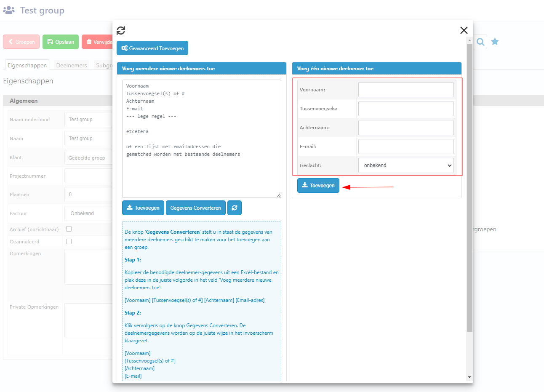Image resolution: width=544 pixels, height=392 pixels.
Task: Click the Test group people icon
Action: pyautogui.click(x=9, y=11)
